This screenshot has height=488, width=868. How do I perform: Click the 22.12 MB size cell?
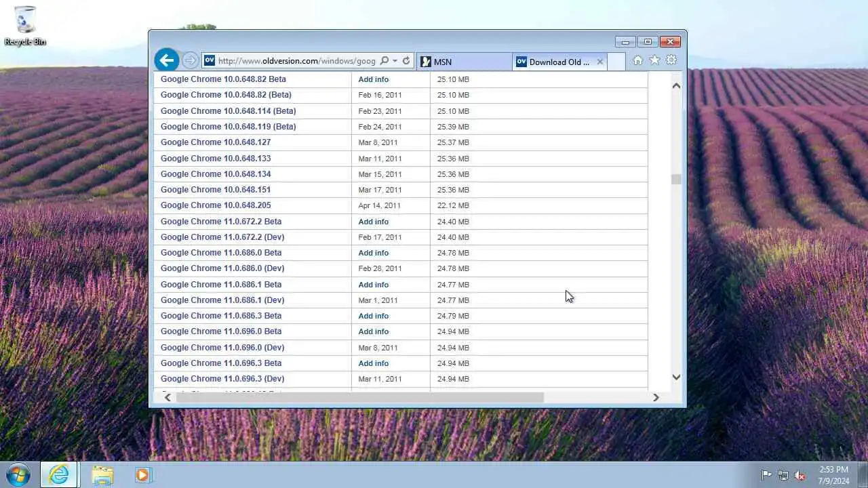click(453, 205)
